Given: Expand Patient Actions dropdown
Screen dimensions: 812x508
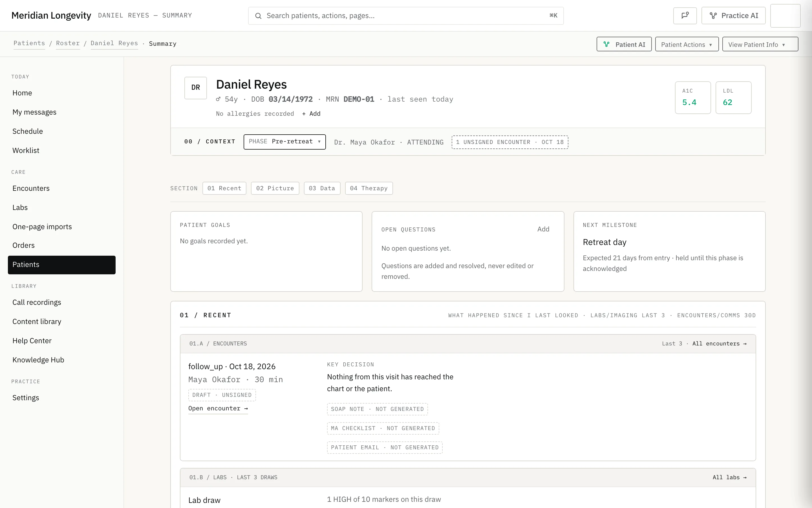Looking at the screenshot, I should 687,44.
